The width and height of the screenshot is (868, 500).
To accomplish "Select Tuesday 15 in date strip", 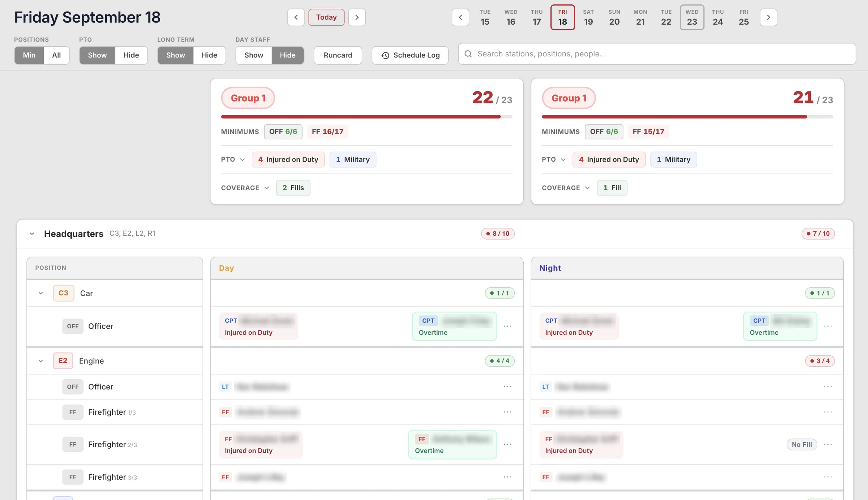I will [485, 17].
